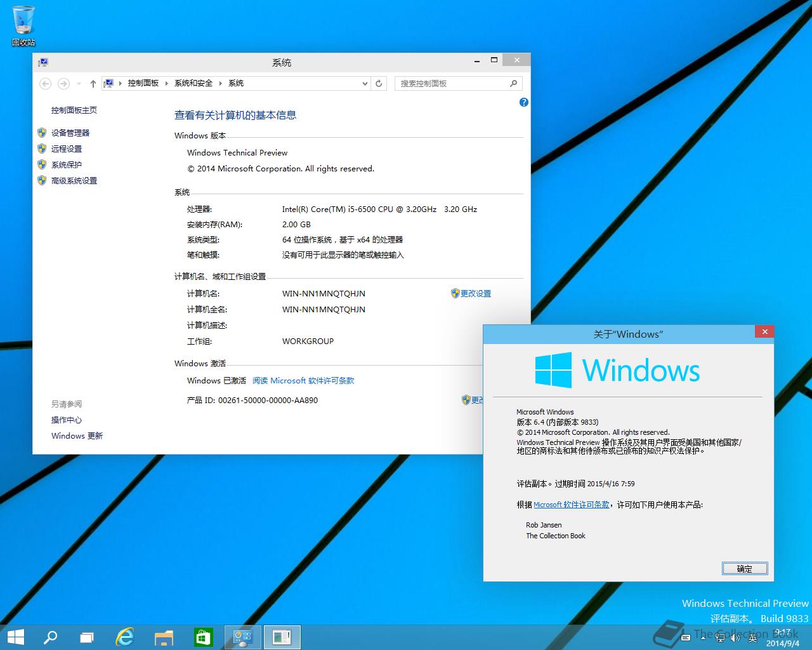Open 远程设置 in the sidebar
The image size is (812, 650).
67,149
